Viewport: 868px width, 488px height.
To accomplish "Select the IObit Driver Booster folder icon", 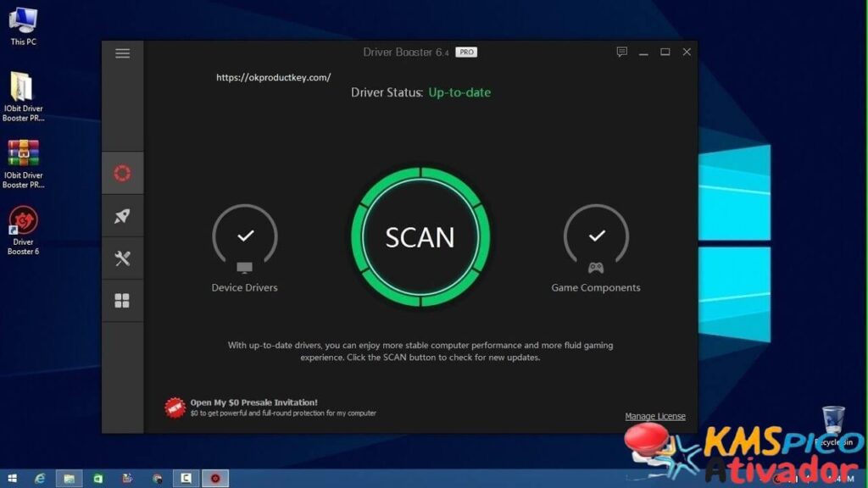I will coord(23,97).
